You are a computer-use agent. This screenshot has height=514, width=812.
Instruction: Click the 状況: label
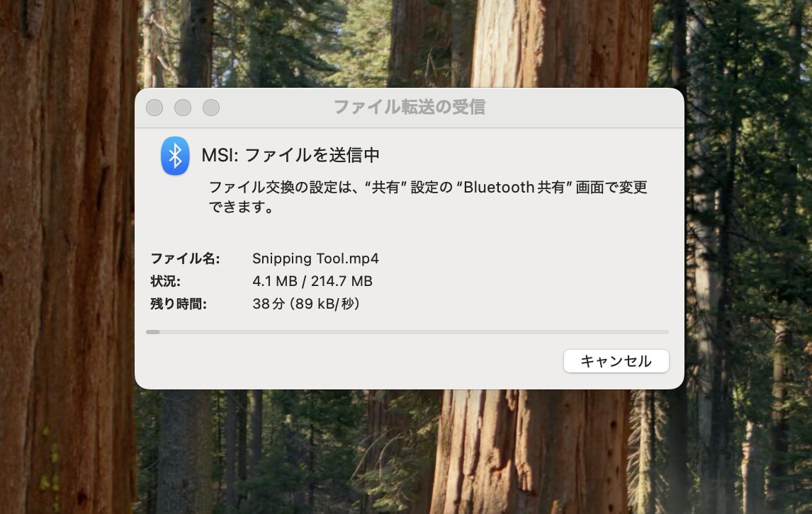coord(165,281)
